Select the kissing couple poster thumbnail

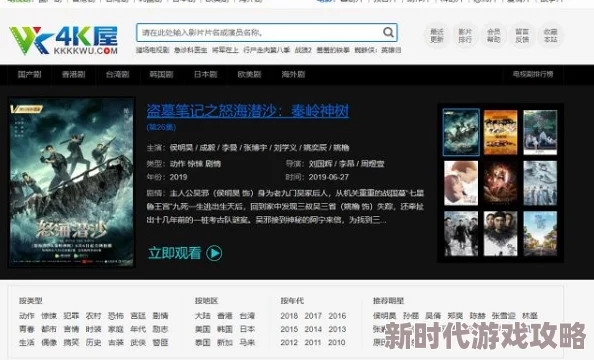tap(461, 183)
